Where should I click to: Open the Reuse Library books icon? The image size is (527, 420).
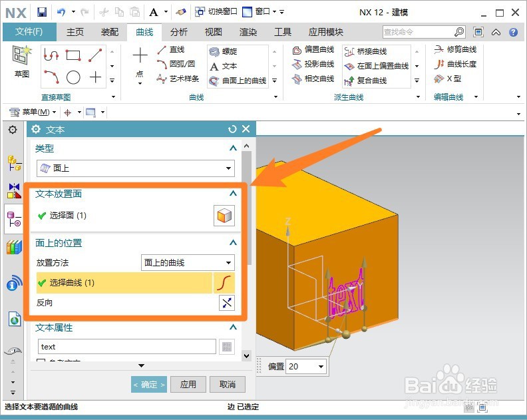pyautogui.click(x=14, y=247)
